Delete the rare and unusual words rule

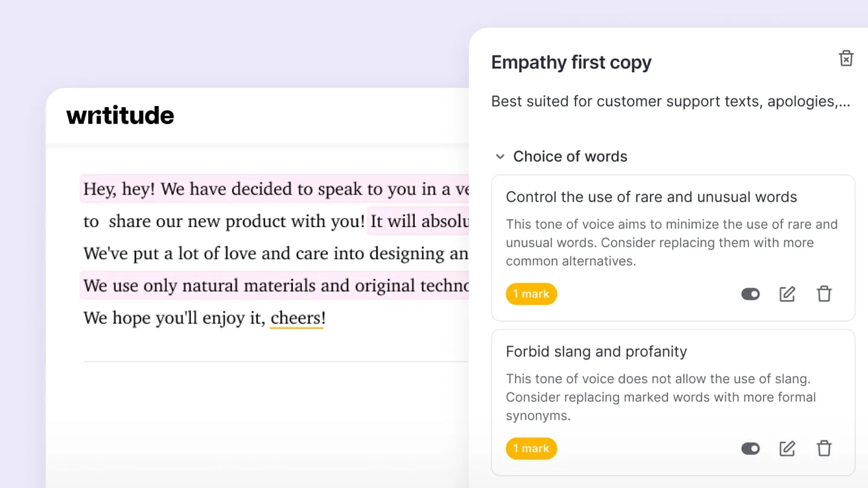(824, 294)
